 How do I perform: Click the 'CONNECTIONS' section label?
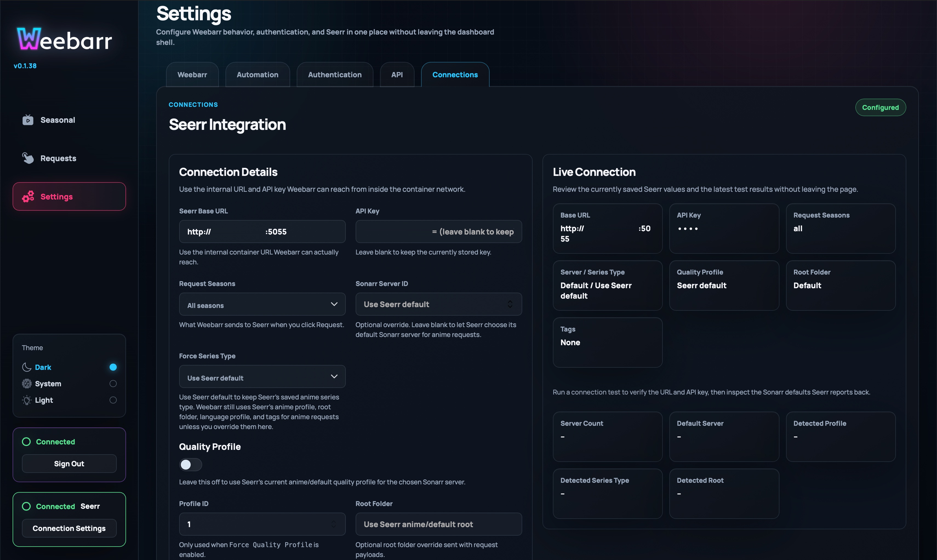pos(193,105)
